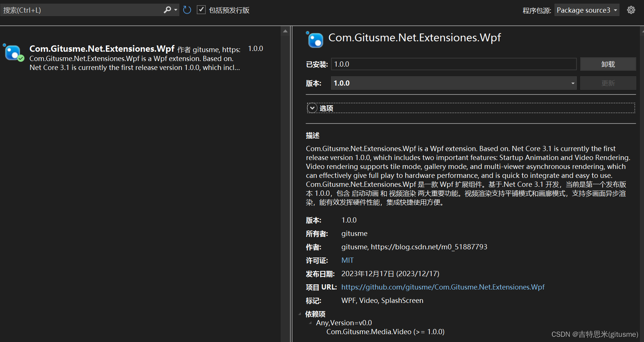Click version 1.0.0 in package list
644x342 pixels.
tap(256, 49)
